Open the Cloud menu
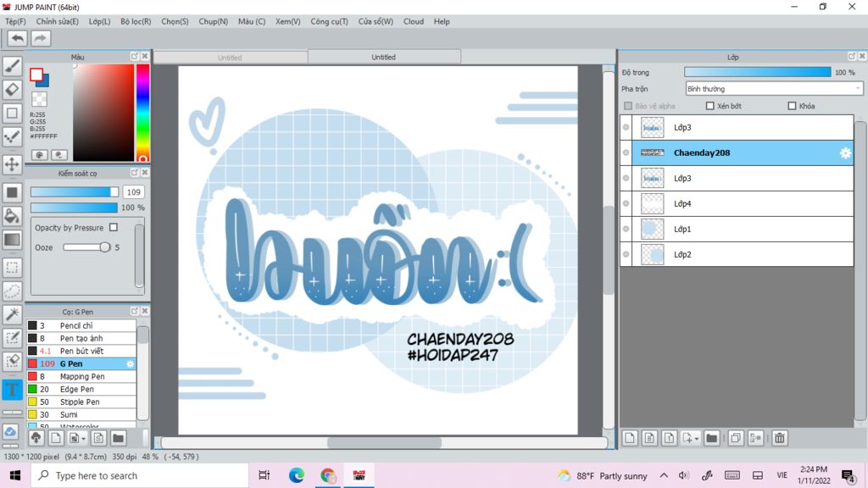This screenshot has width=868, height=488. [414, 21]
